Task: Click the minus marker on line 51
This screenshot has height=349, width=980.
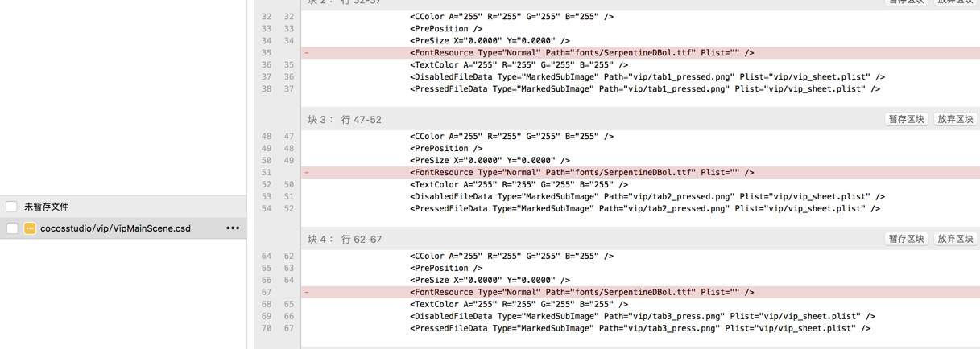Action: pyautogui.click(x=307, y=172)
